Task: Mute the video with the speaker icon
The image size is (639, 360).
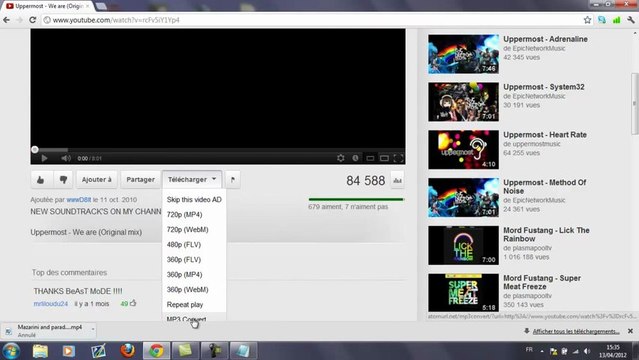Action: point(66,158)
